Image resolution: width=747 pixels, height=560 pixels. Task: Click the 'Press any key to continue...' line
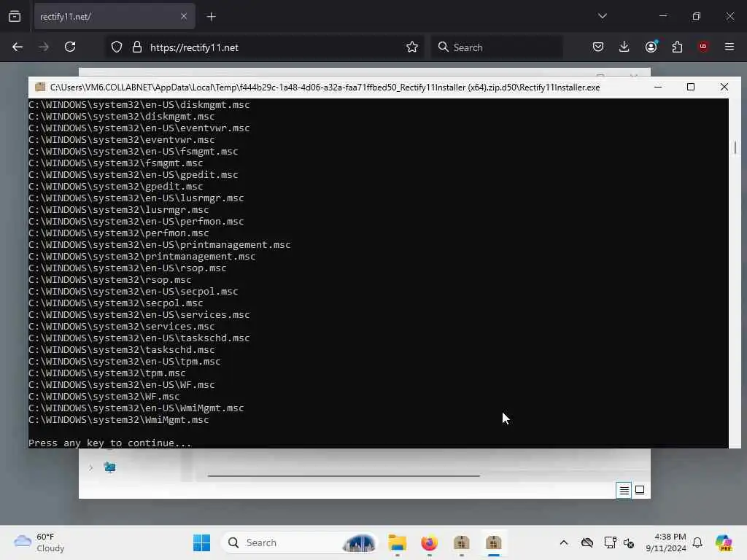pos(109,443)
